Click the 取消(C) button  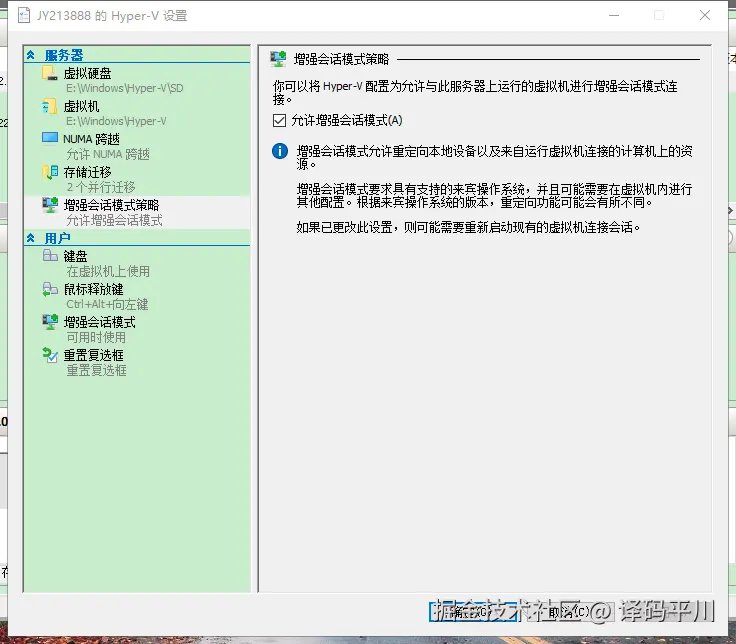(568, 612)
